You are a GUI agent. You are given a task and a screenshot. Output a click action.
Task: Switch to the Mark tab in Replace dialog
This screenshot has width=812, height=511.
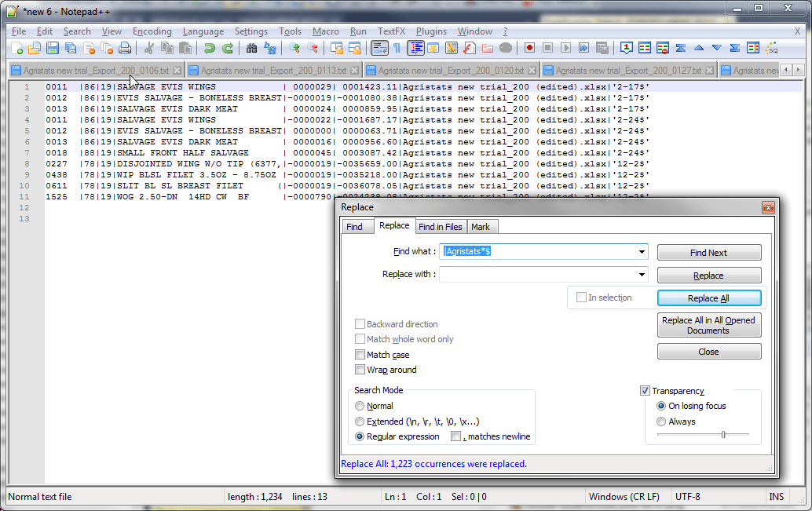click(481, 227)
